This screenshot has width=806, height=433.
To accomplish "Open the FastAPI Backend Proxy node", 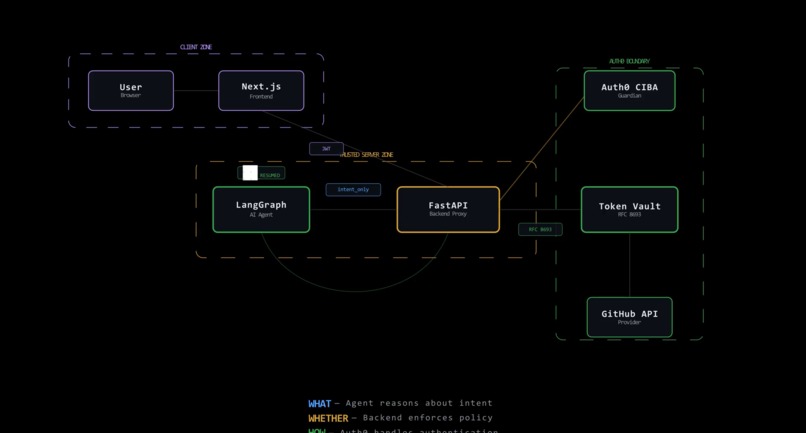I will (448, 209).
